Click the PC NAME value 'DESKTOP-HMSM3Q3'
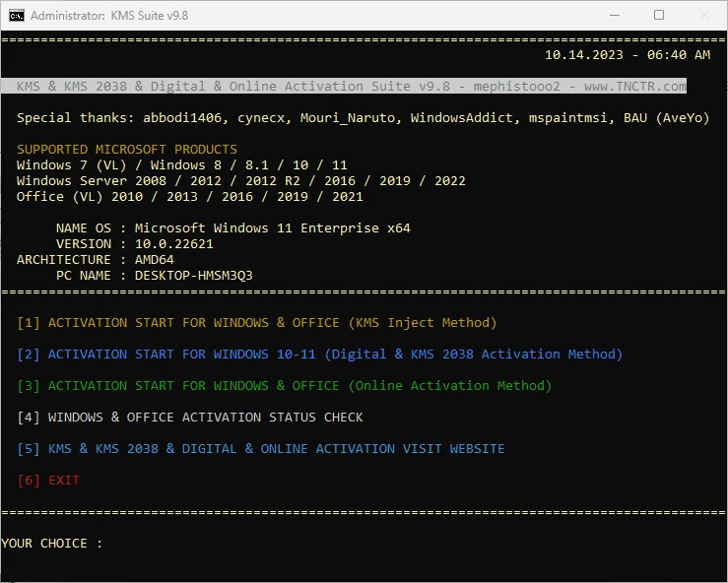 pyautogui.click(x=194, y=276)
